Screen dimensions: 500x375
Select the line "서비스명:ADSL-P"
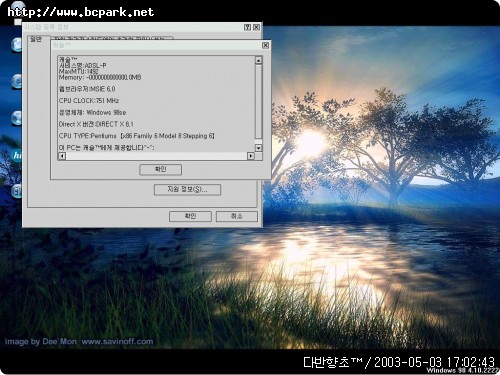(83, 65)
